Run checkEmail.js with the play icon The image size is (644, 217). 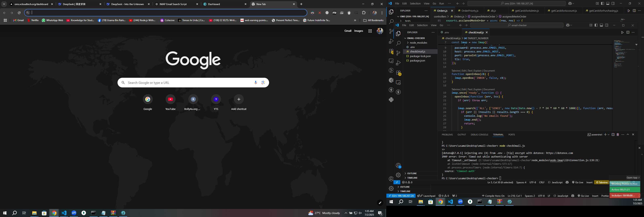[x=622, y=33]
